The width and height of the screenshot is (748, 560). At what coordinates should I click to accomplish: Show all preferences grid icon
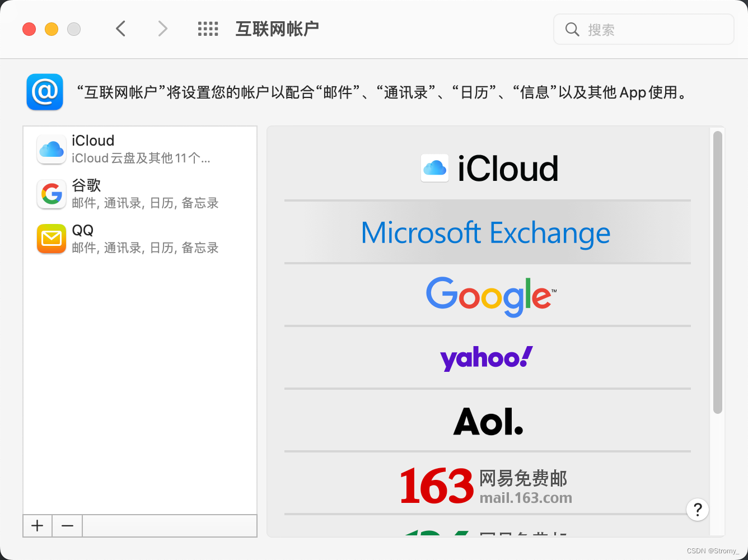click(x=208, y=29)
